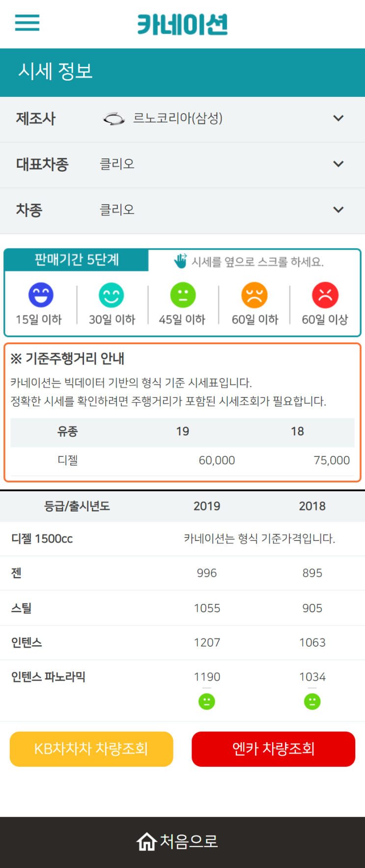The width and height of the screenshot is (365, 868).
Task: Expand the 차종 dropdown chevron
Action: click(338, 210)
